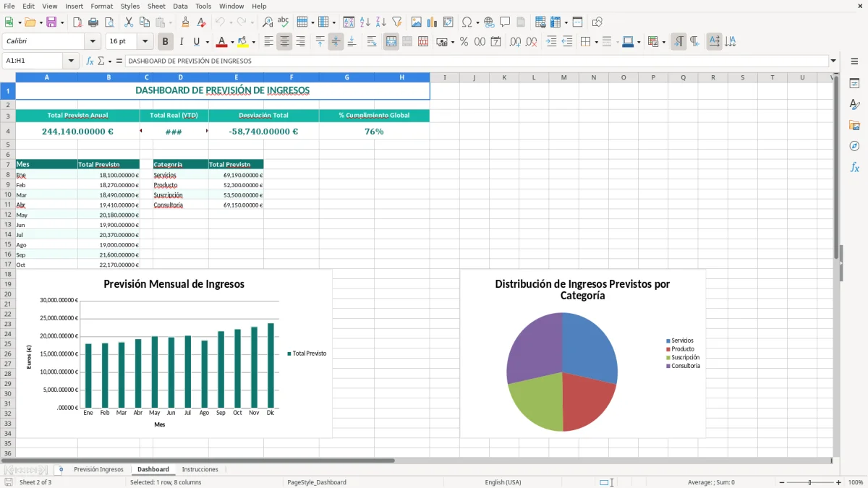Click the Undo arrow icon

pos(221,22)
